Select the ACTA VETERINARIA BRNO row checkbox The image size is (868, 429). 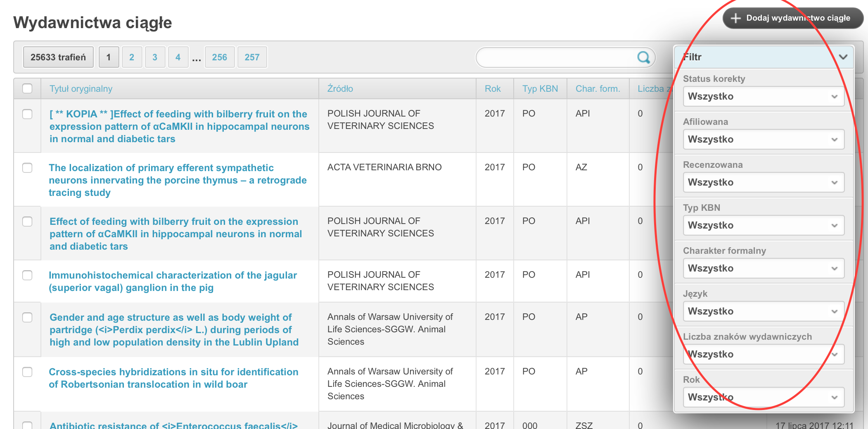pyautogui.click(x=27, y=168)
